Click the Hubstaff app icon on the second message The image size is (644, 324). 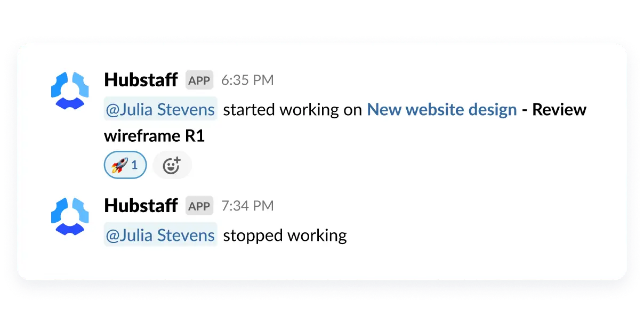tap(70, 216)
